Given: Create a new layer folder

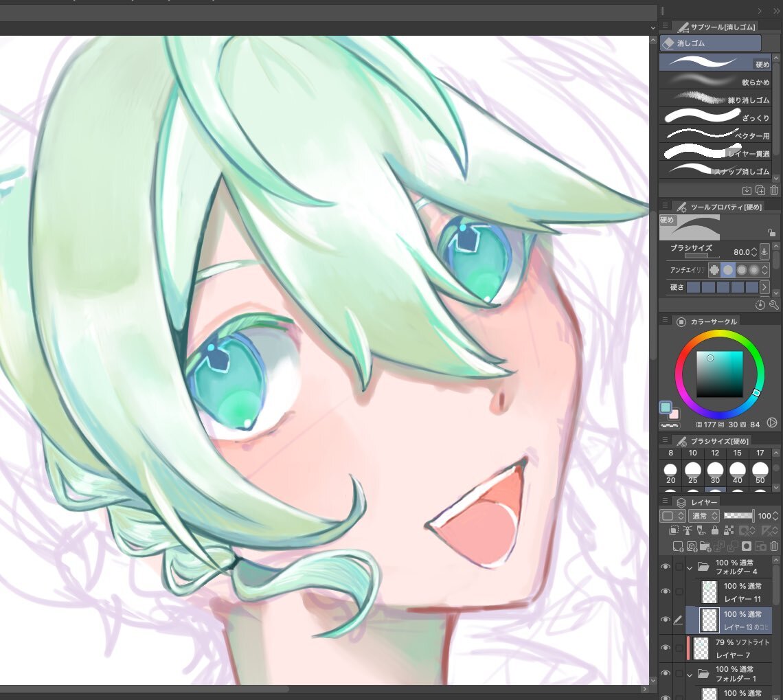Looking at the screenshot, I should tap(705, 547).
